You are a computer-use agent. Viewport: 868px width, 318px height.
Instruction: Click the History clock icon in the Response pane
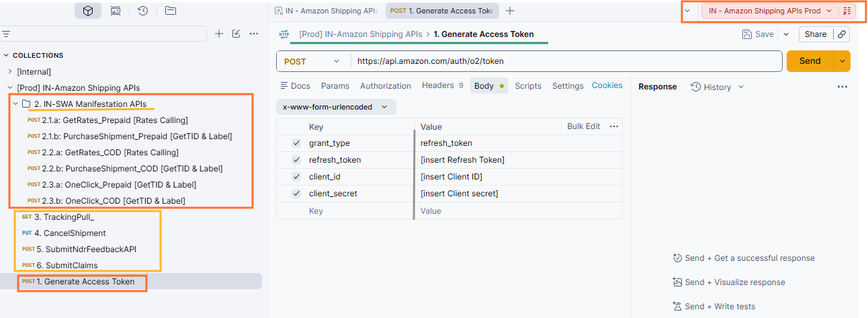(696, 87)
